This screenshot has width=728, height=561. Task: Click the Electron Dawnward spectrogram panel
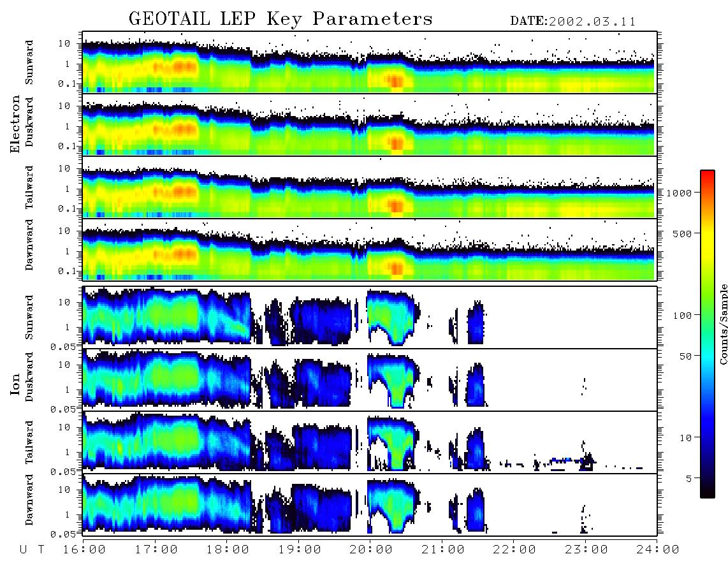pos(370,250)
